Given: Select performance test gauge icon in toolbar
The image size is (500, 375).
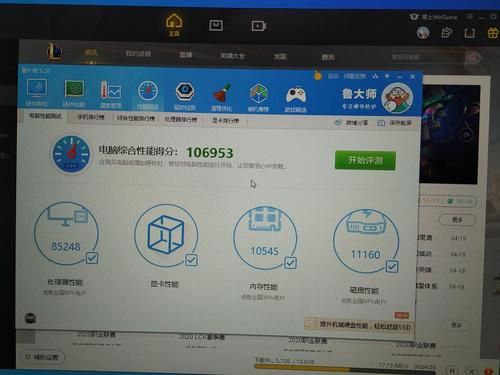Looking at the screenshot, I should pyautogui.click(x=148, y=95).
